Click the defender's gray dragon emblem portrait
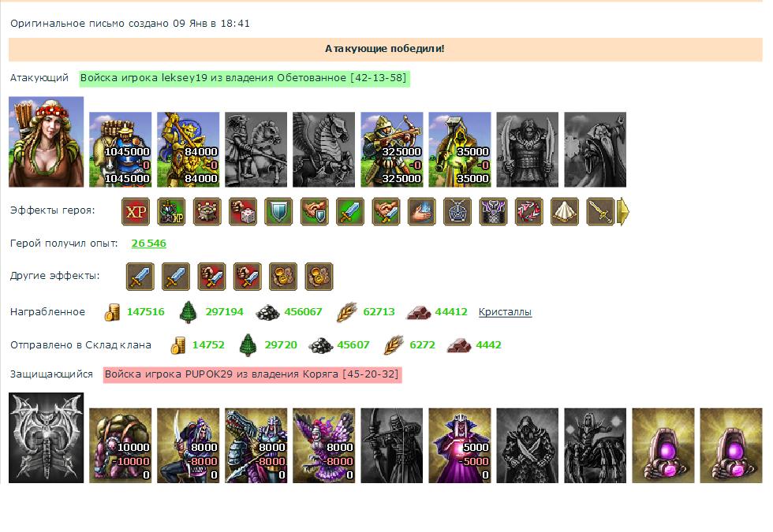This screenshot has height=532, width=773. [x=47, y=438]
